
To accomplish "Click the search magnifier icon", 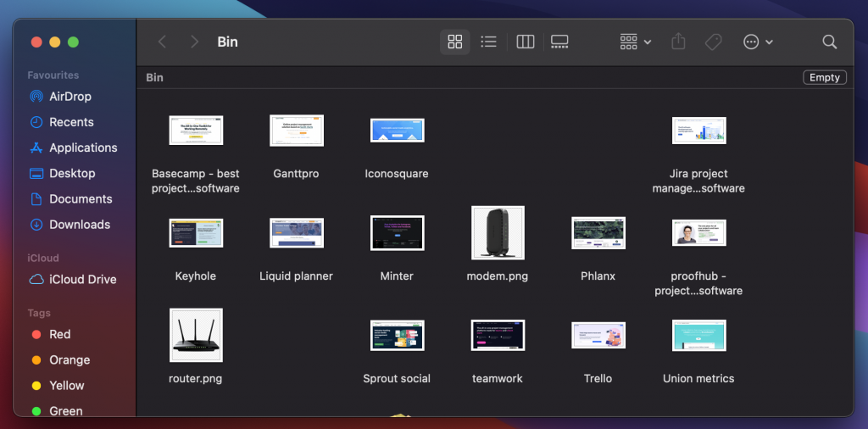I will [x=829, y=42].
